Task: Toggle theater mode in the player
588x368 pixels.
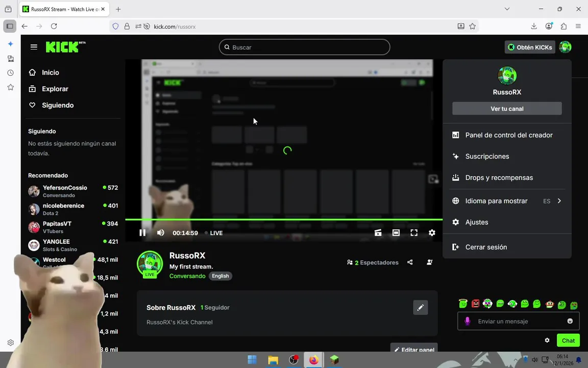Action: pos(396,233)
